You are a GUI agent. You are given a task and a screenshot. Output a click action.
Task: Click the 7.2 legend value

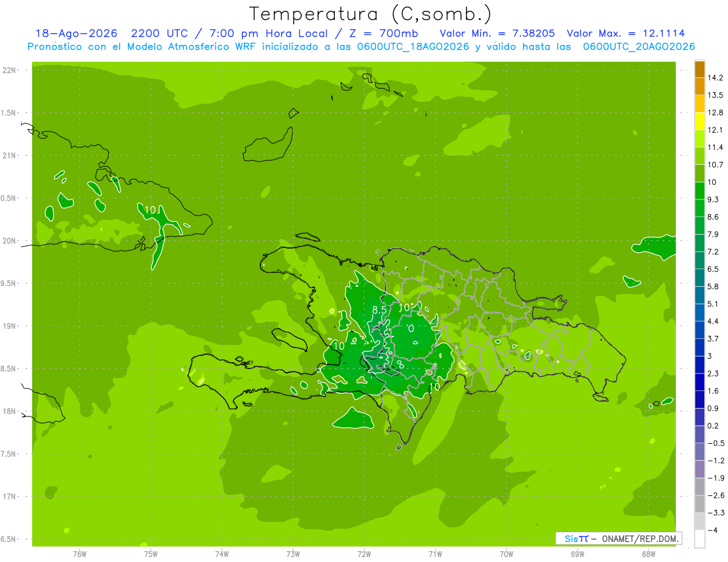[713, 252]
